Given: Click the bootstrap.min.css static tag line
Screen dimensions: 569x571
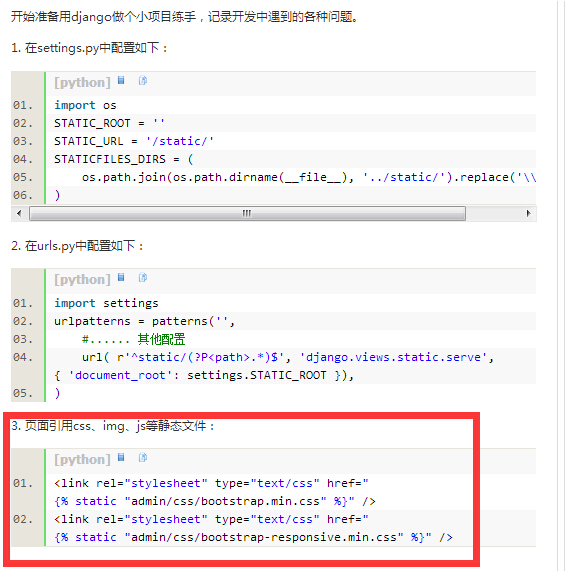Looking at the screenshot, I should (215, 501).
